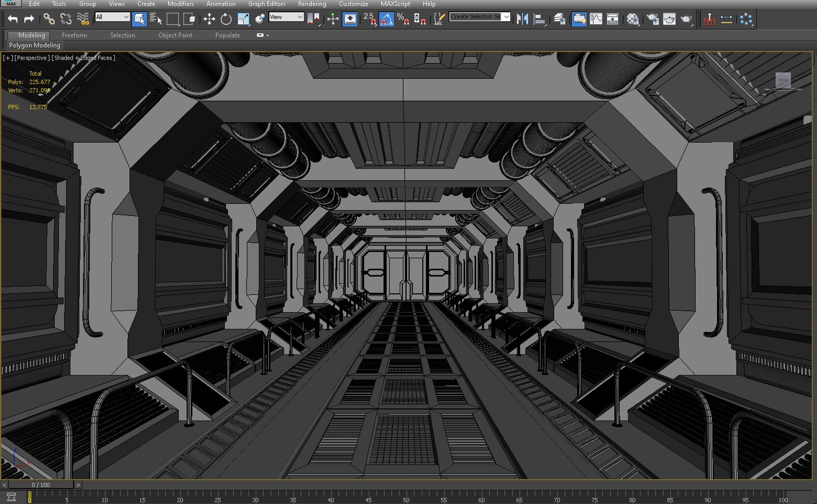
Task: Click the Polygon Modeling panel button
Action: pos(35,45)
